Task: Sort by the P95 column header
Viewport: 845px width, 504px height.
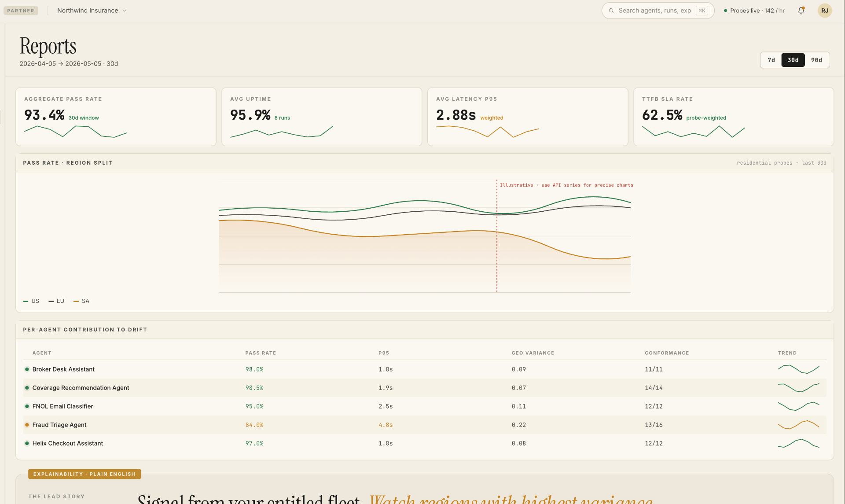Action: point(384,353)
